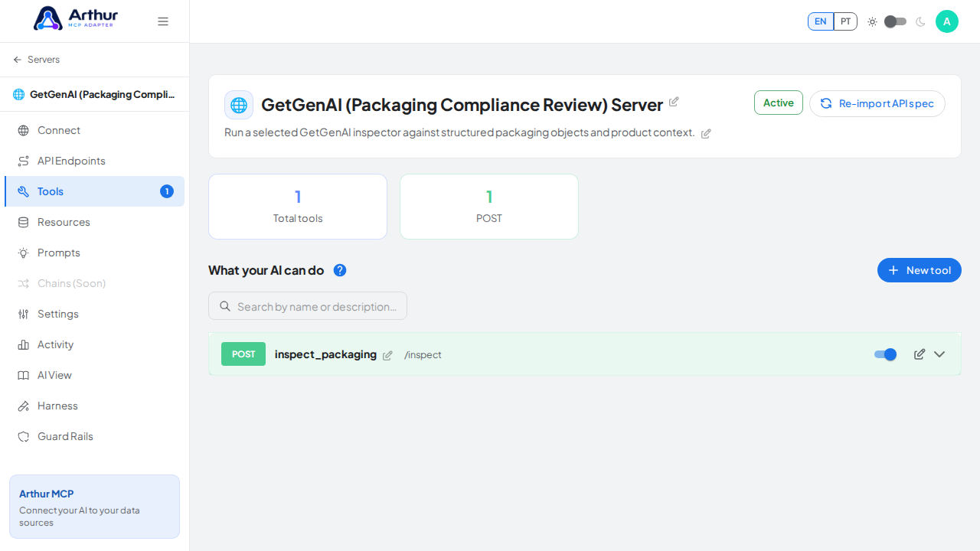Click the Arthur MCP info card

tap(94, 507)
